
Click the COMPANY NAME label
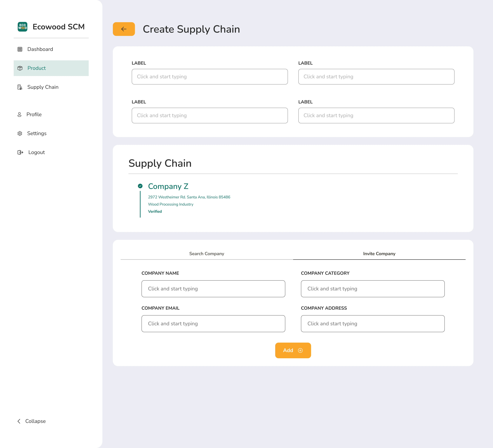pyautogui.click(x=160, y=273)
